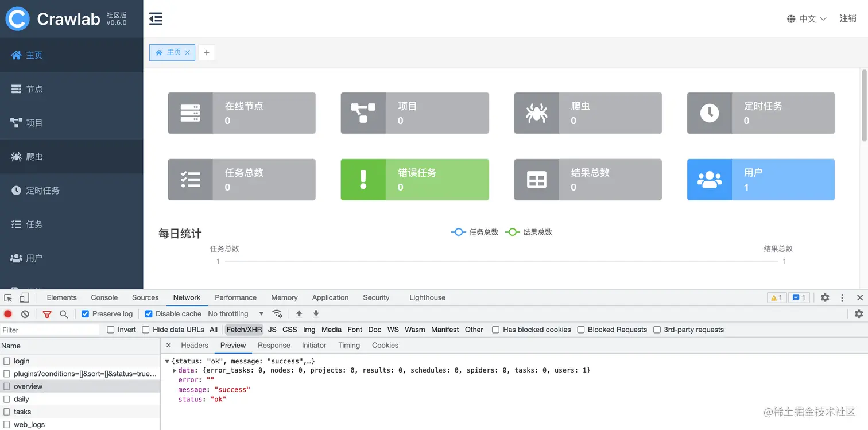Add a new tab with the plus button

tap(207, 52)
